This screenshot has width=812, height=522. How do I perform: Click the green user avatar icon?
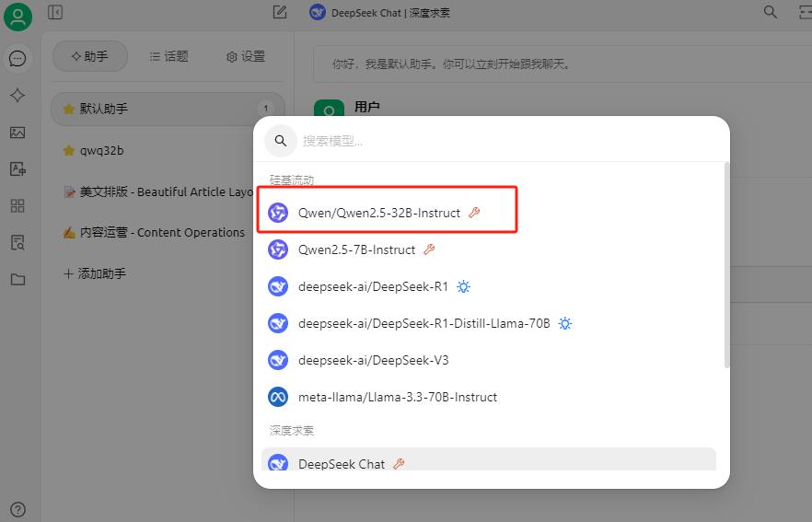(17, 16)
